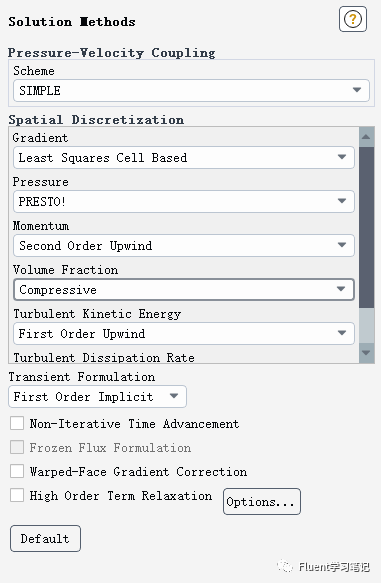Click the Pressure-Velocity Coupling heading
Viewport: 381px width, 583px height.
(x=112, y=53)
